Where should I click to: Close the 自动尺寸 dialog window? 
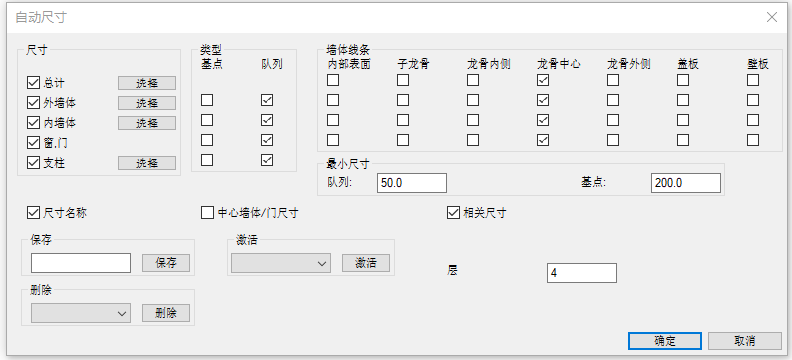pos(772,17)
